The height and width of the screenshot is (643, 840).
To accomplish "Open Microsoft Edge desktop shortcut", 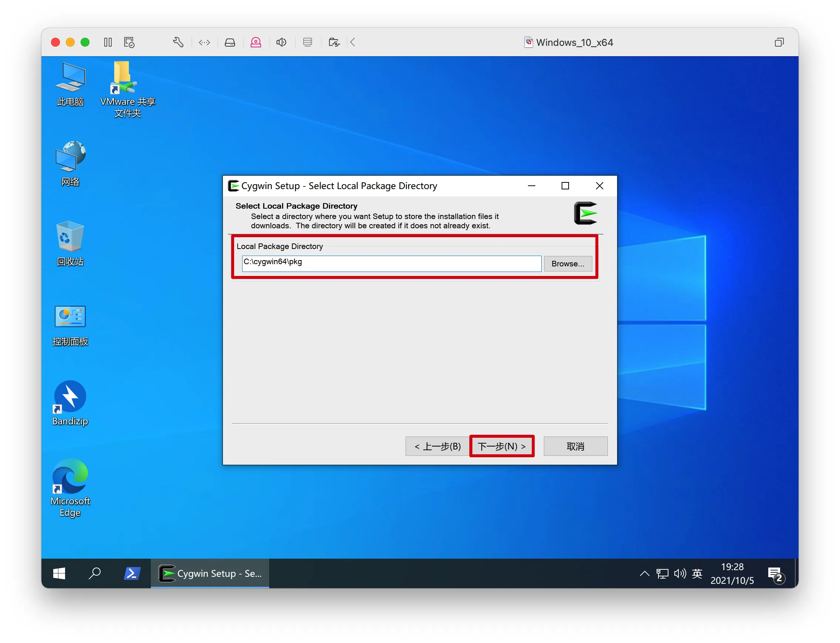I will 70,487.
